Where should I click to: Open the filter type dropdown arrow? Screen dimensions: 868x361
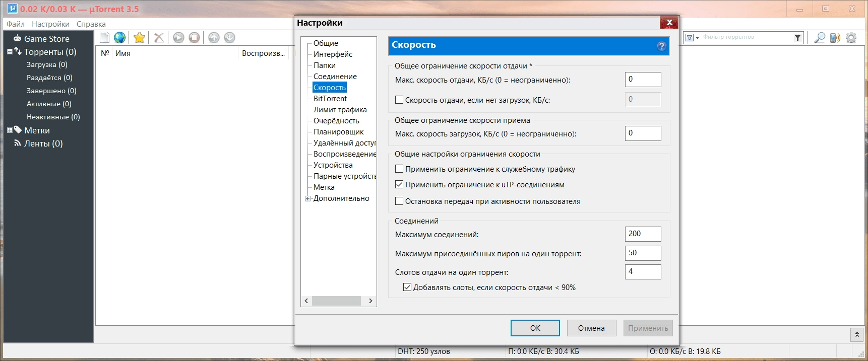coord(698,37)
